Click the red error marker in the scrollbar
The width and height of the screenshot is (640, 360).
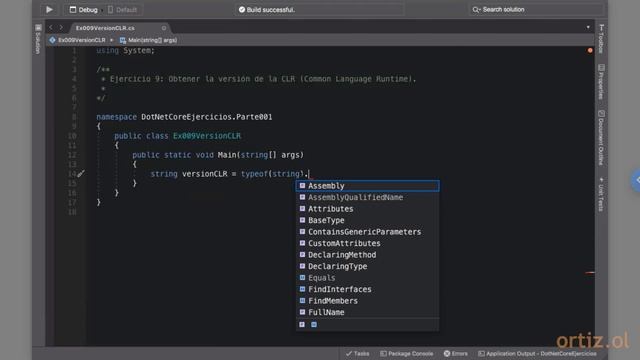tap(590, 272)
